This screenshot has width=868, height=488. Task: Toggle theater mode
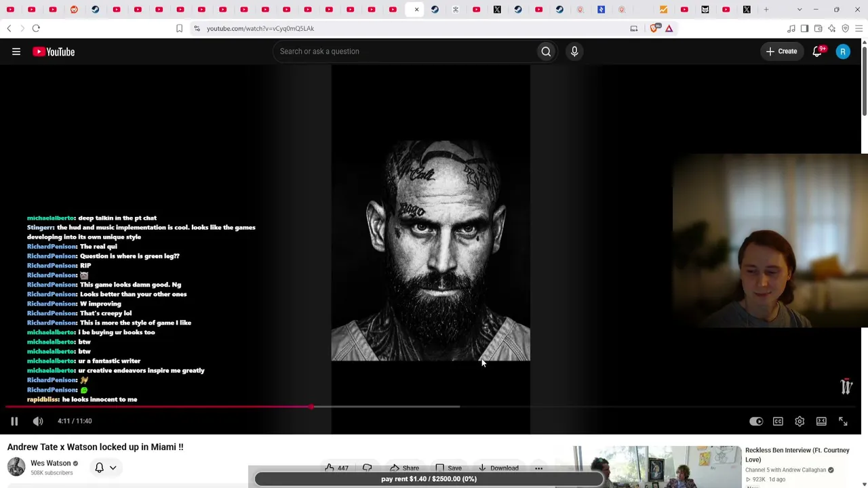click(x=821, y=422)
